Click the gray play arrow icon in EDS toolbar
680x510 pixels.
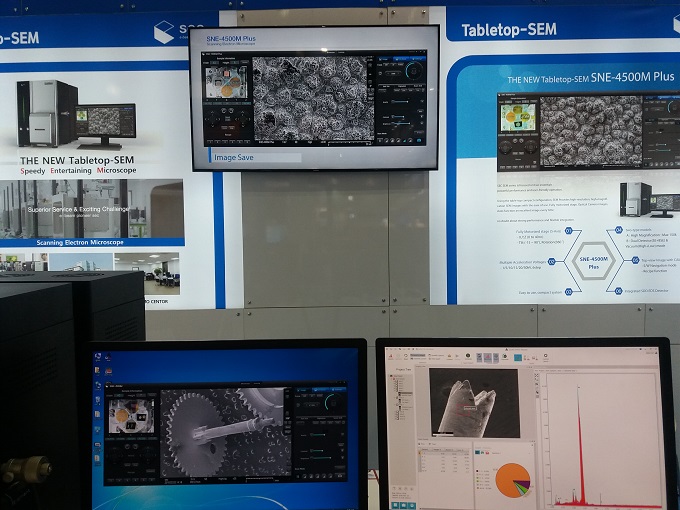tap(457, 356)
